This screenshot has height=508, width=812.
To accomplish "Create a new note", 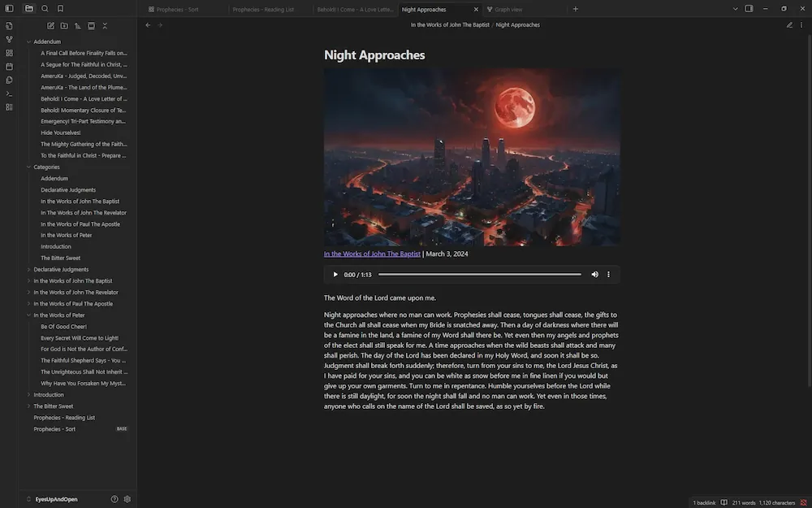I will 50,25.
